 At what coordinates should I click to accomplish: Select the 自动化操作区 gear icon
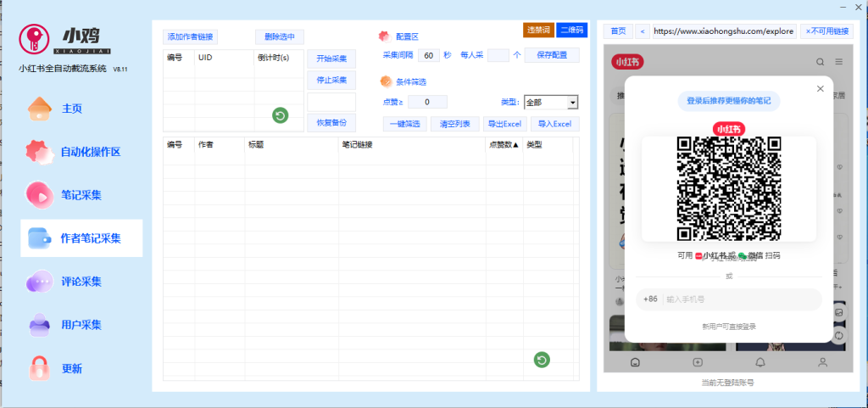click(40, 152)
